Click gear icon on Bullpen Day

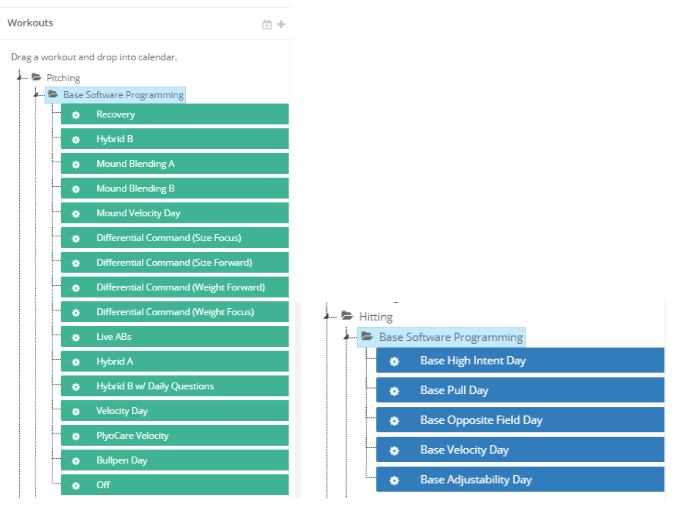[x=76, y=461]
